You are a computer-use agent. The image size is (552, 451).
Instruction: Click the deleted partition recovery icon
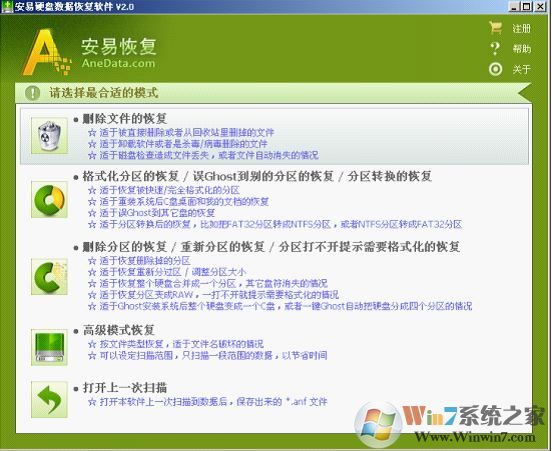pyautogui.click(x=49, y=276)
